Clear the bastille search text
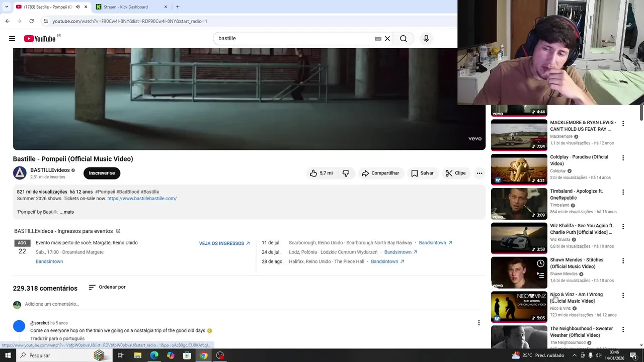Screen dimensions: 644x362 (387, 38)
